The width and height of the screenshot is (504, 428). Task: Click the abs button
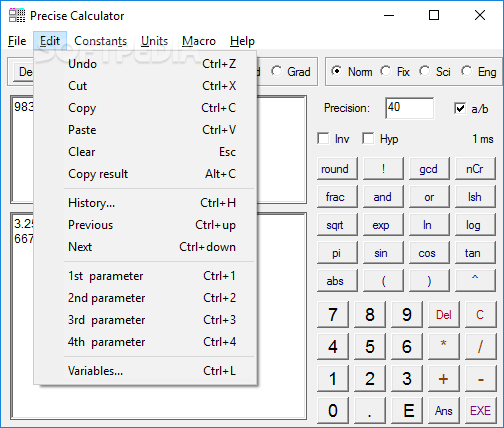337,281
